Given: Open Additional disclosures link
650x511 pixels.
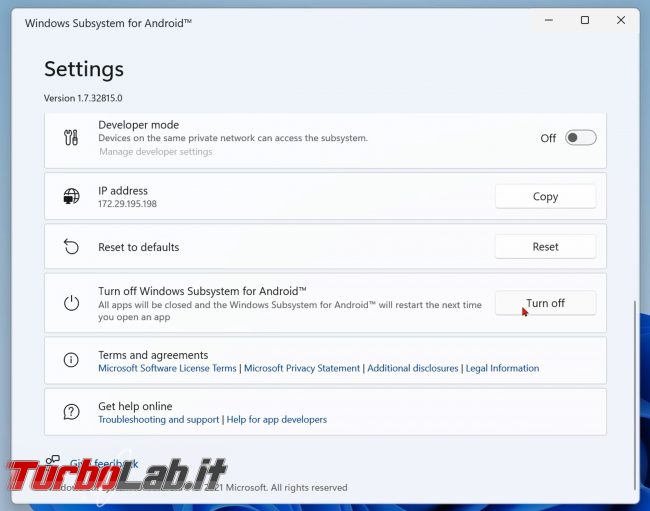Looking at the screenshot, I should pos(412,368).
